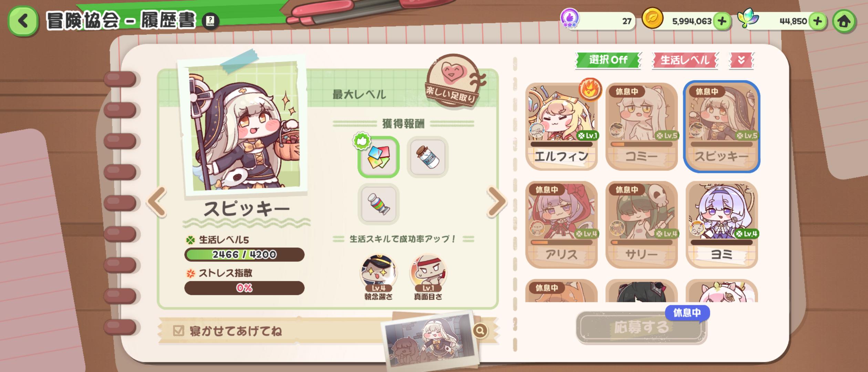Add gems with the plus button
This screenshot has height=372, width=868.
817,22
